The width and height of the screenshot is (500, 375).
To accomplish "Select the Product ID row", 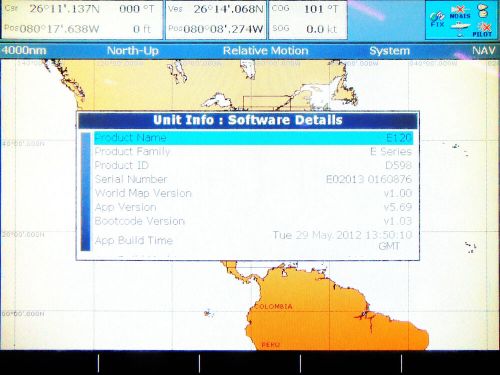I will [253, 165].
